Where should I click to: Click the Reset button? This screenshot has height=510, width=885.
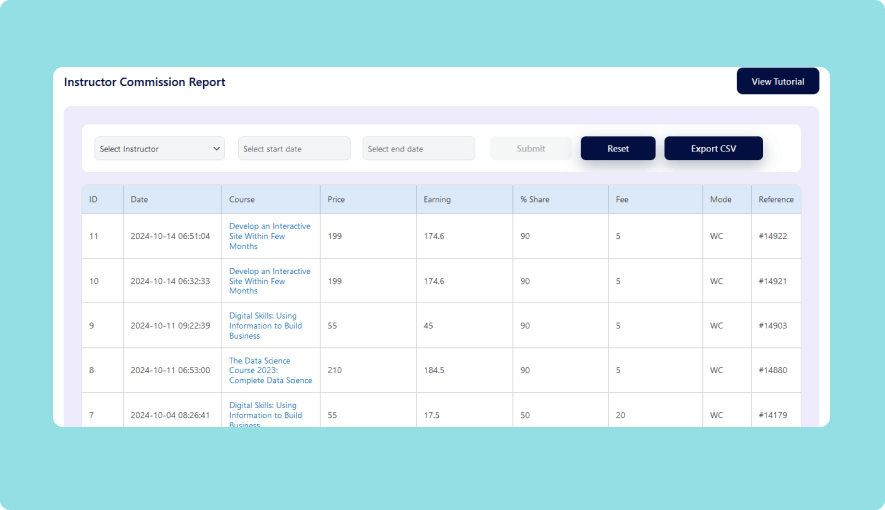click(x=618, y=149)
